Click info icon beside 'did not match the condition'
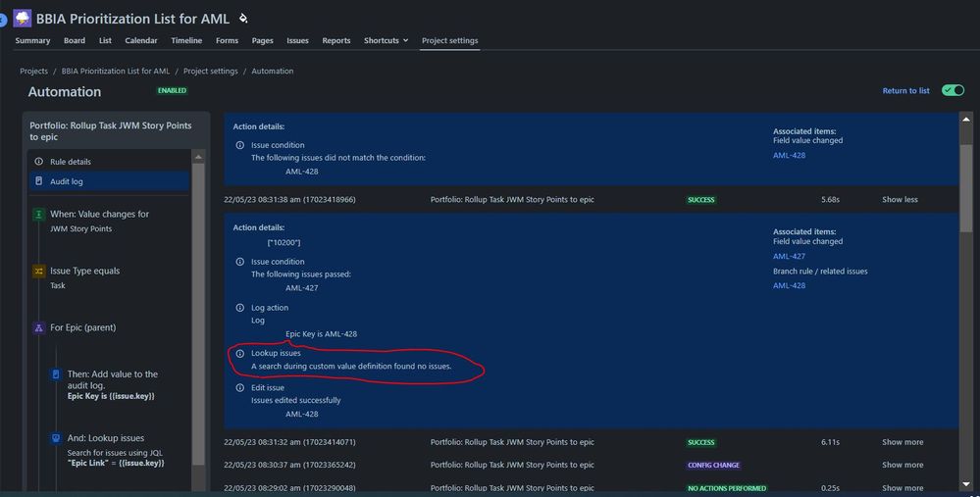 pos(239,145)
